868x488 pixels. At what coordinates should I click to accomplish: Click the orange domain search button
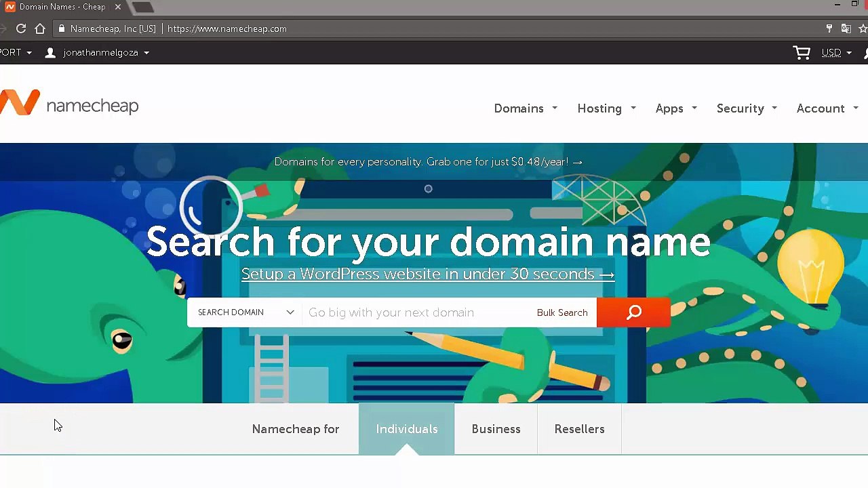coord(633,312)
